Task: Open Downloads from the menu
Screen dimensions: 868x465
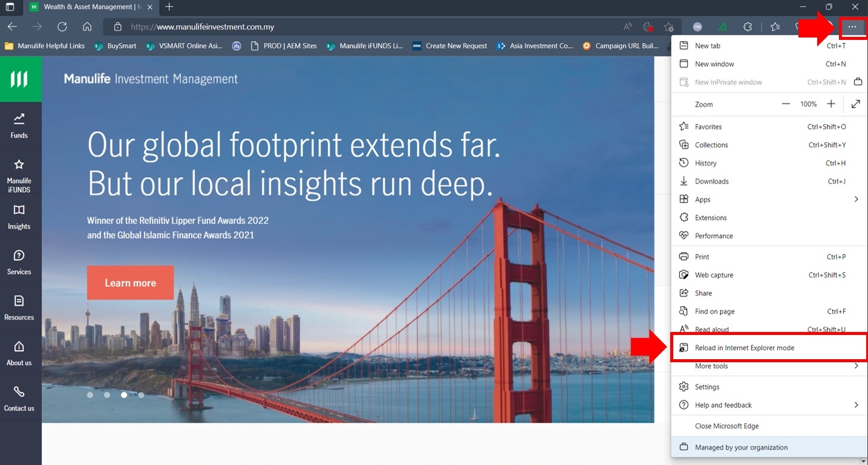Action: tap(769, 181)
